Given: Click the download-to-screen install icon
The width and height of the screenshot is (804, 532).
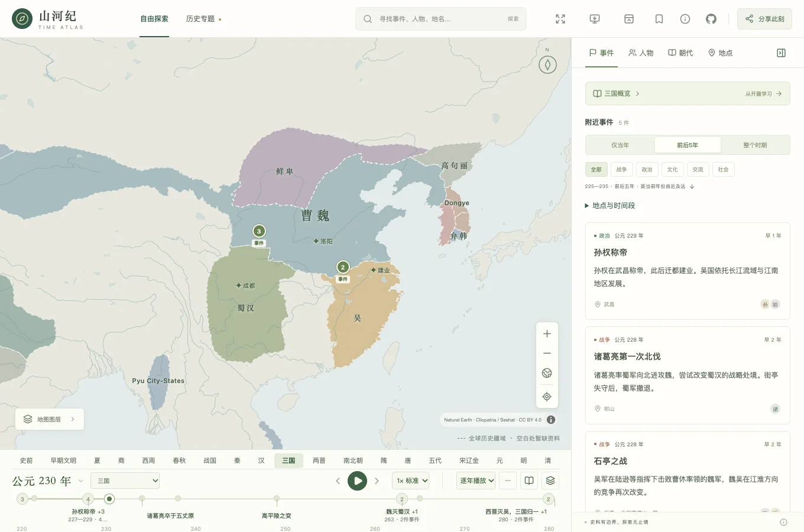Looking at the screenshot, I should [595, 19].
